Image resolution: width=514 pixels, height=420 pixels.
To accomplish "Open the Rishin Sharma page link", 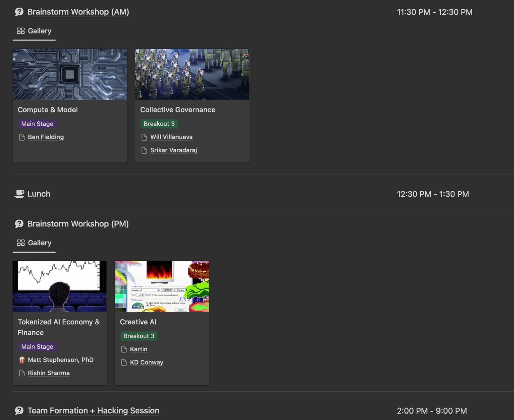I will tap(49, 373).
